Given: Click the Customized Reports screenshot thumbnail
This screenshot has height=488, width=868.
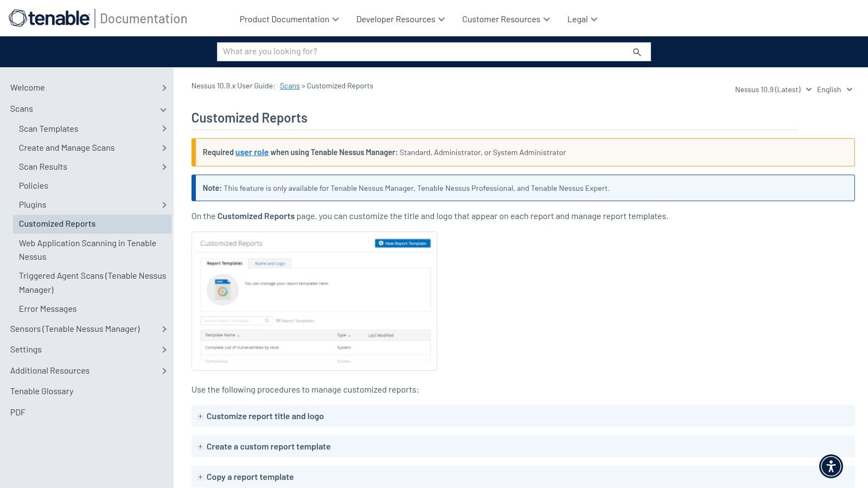Looking at the screenshot, I should coord(314,301).
